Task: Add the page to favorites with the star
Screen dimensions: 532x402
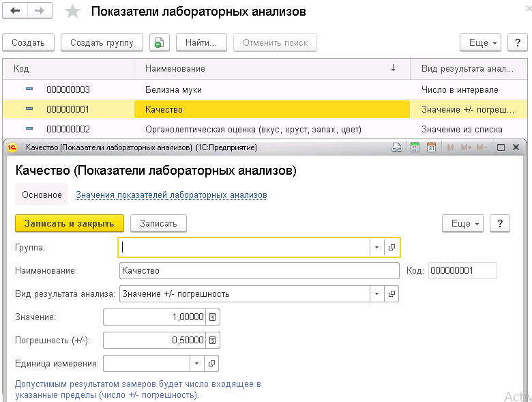Action: 72,12
